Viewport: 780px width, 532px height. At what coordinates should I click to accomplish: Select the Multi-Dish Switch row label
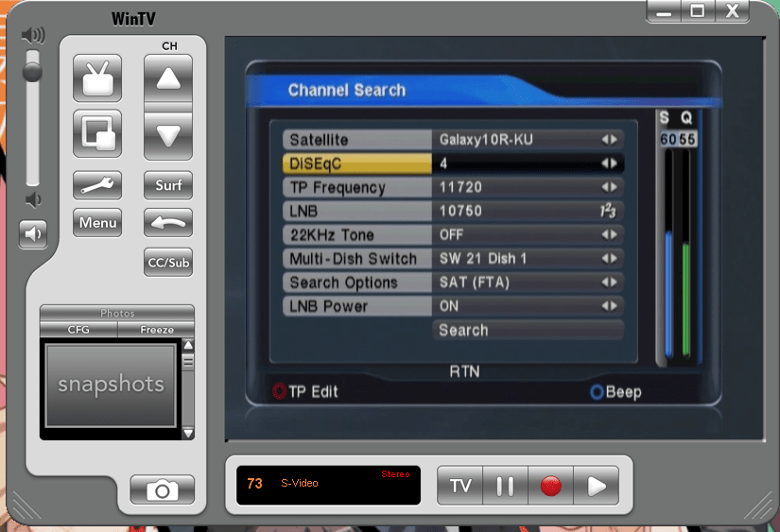[357, 259]
